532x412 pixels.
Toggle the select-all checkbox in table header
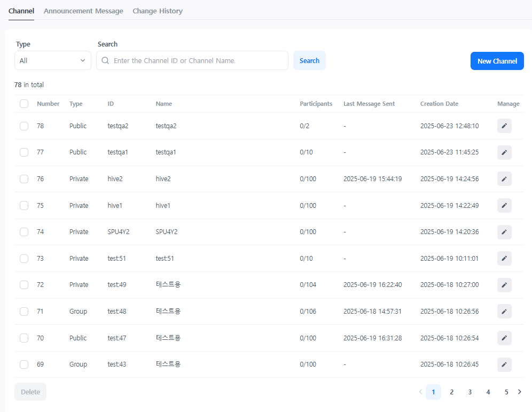[x=24, y=104]
